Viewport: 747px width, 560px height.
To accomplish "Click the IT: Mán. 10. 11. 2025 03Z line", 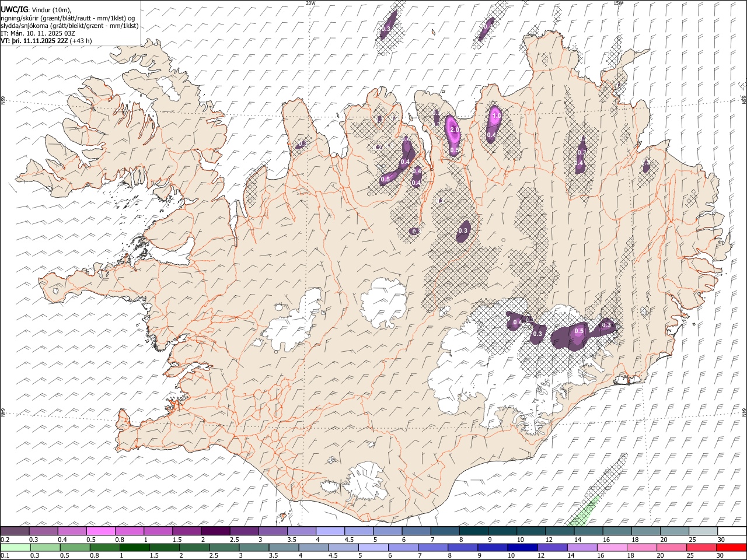I will tap(38, 34).
